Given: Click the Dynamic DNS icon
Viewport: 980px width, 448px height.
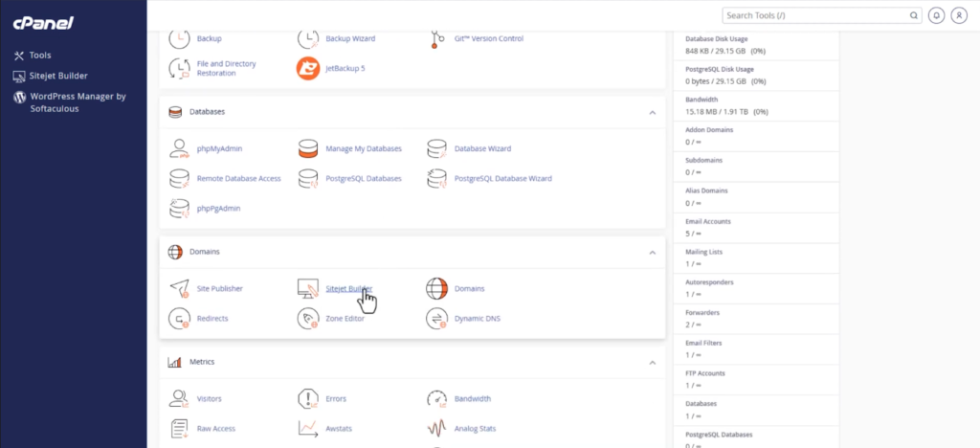Looking at the screenshot, I should 436,318.
